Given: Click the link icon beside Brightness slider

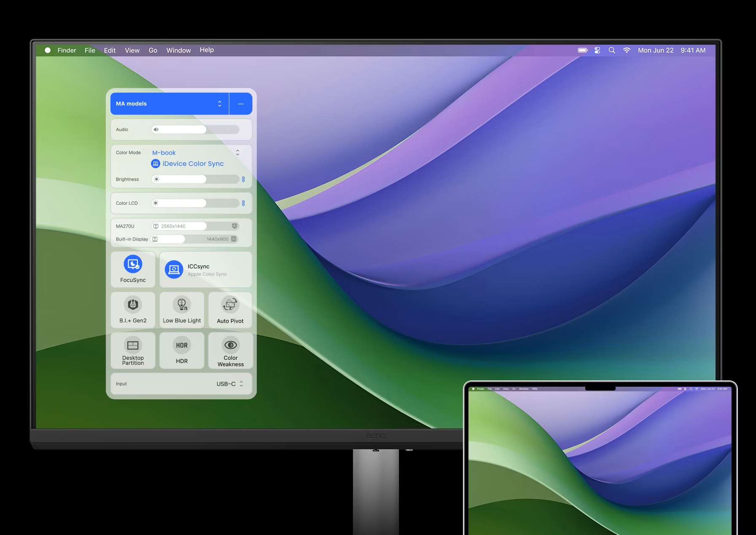Looking at the screenshot, I should coord(243,179).
